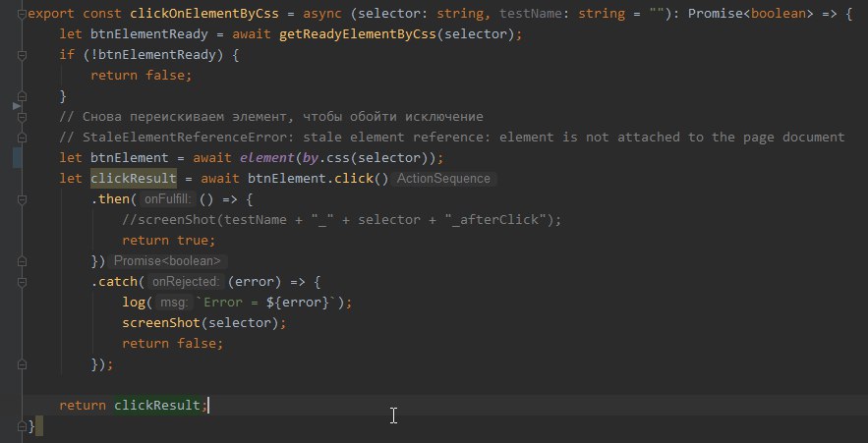This screenshot has width=868, height=443.
Task: Click the Promise<boolean> return type in the signature
Action: tap(751, 14)
